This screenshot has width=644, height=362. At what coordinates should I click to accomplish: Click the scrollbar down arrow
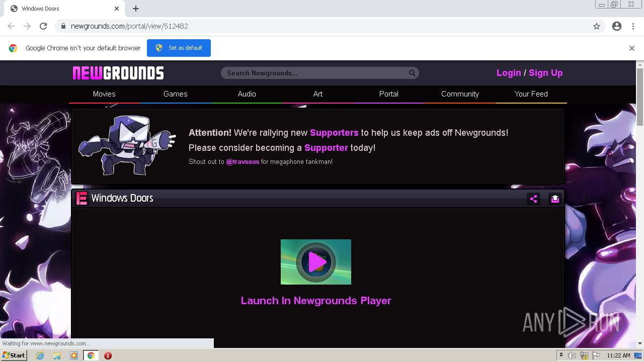coord(640,343)
